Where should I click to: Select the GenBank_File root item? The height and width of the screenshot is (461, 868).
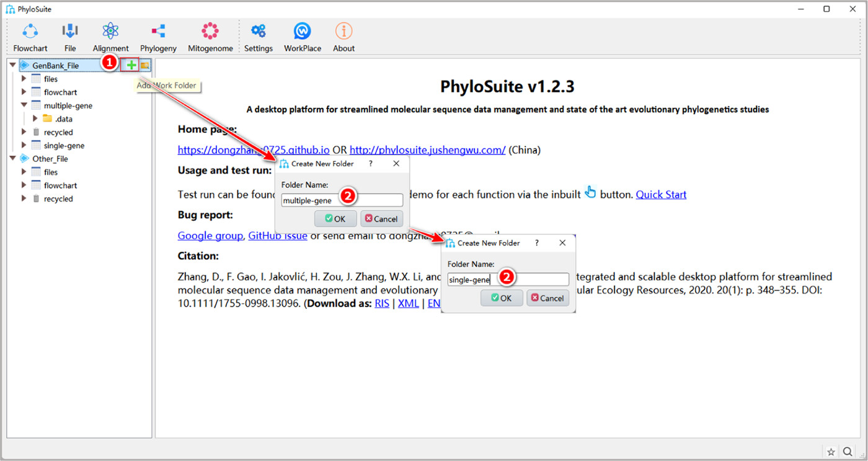pos(55,65)
